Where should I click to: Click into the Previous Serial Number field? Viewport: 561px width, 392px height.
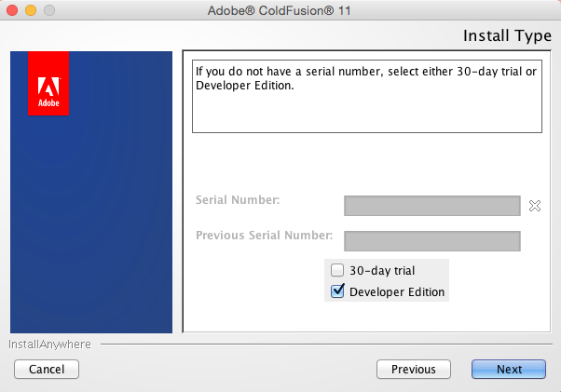pyautogui.click(x=431, y=241)
